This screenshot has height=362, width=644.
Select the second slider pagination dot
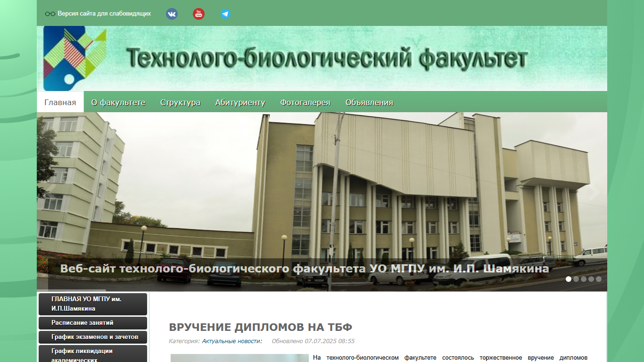coord(576,279)
